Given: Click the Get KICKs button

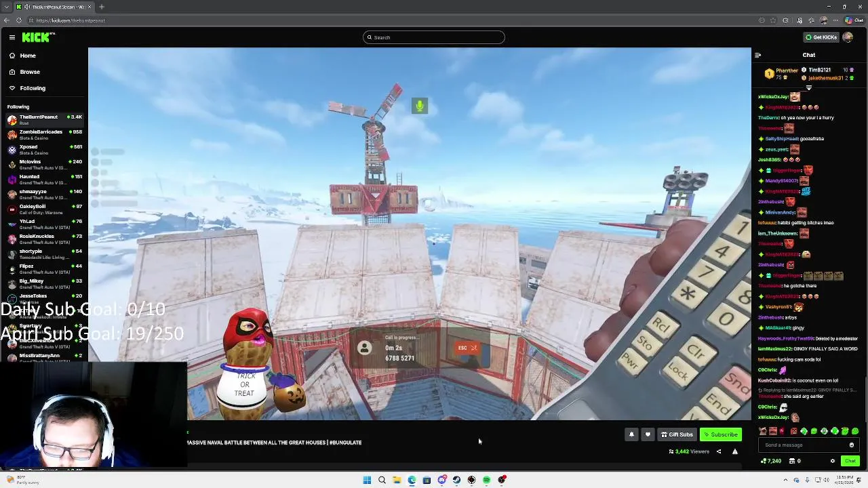Looking at the screenshot, I should pyautogui.click(x=821, y=37).
